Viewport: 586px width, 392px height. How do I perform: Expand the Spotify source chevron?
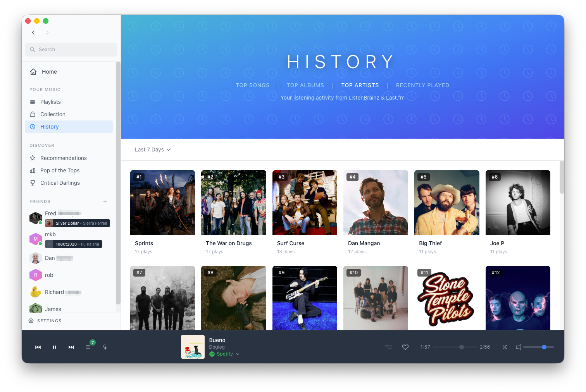(238, 354)
